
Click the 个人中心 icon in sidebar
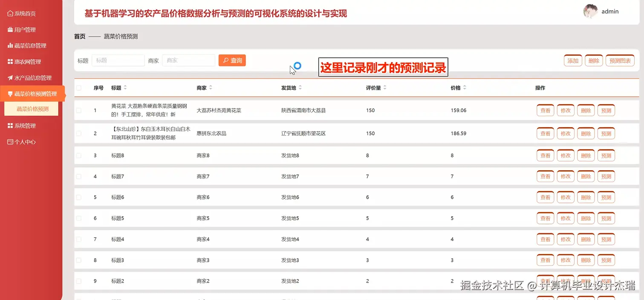point(9,141)
